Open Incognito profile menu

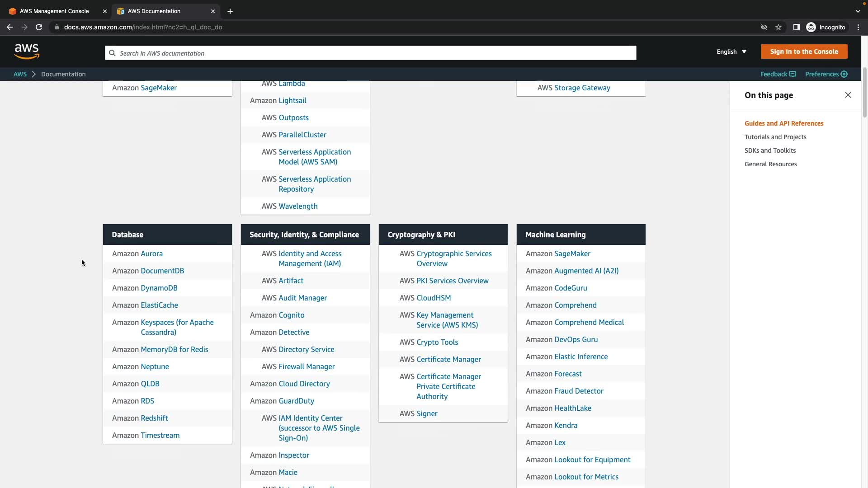826,27
